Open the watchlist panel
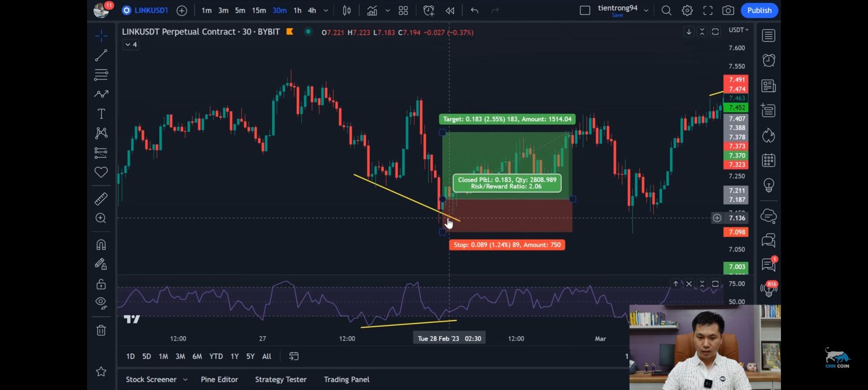The image size is (868, 390). (x=769, y=36)
